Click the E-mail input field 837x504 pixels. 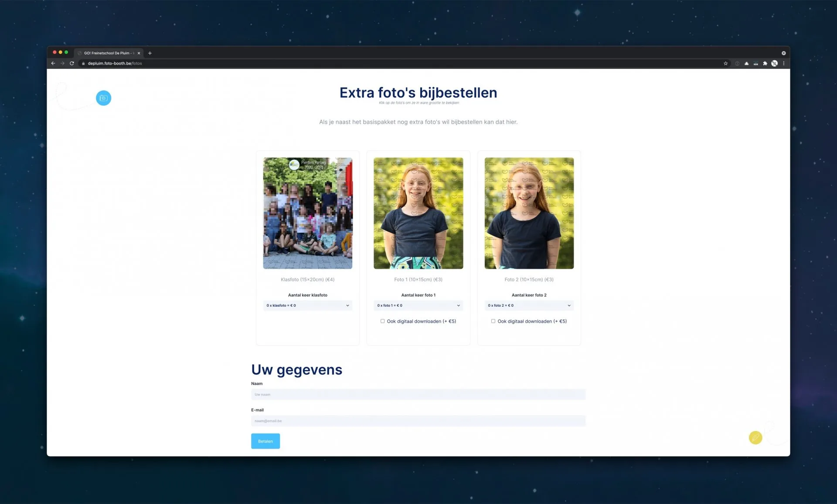click(x=418, y=421)
